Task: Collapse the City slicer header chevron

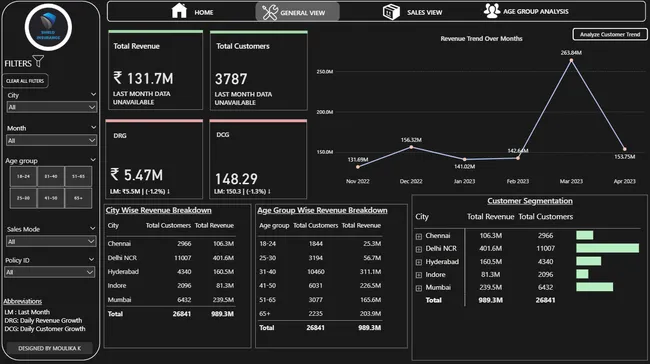Action: tap(93, 95)
